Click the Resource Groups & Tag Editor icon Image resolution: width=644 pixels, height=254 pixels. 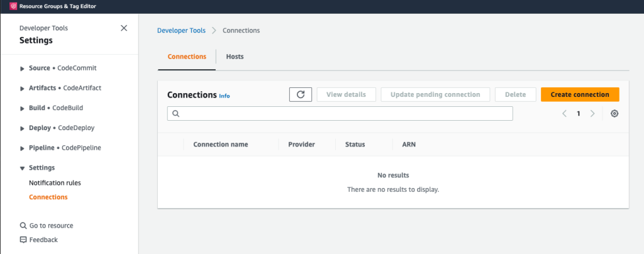coord(13,6)
